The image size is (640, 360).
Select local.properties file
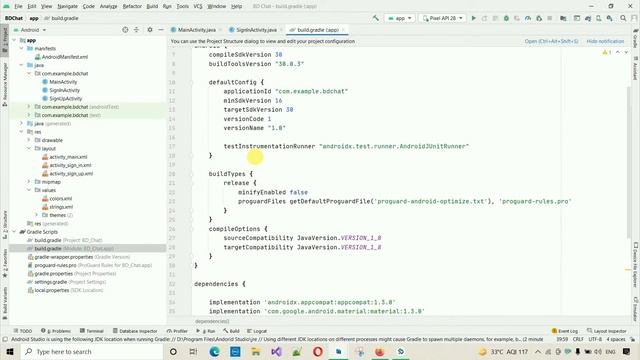pyautogui.click(x=65, y=290)
